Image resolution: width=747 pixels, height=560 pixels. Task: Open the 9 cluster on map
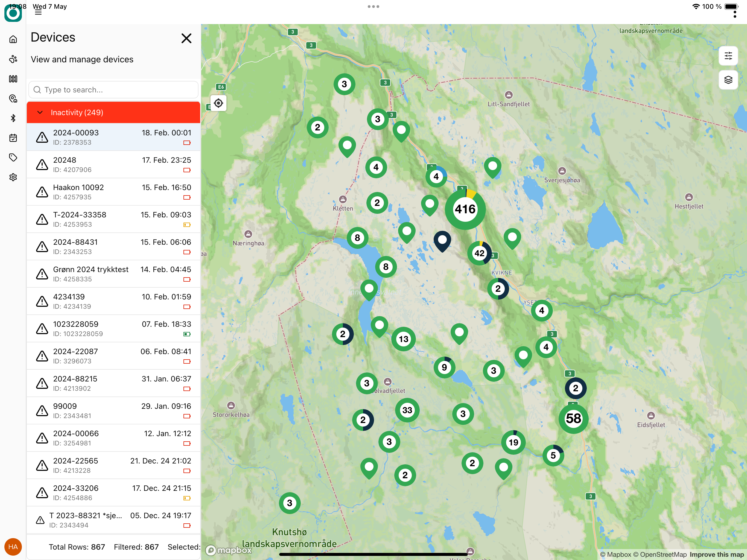(444, 367)
